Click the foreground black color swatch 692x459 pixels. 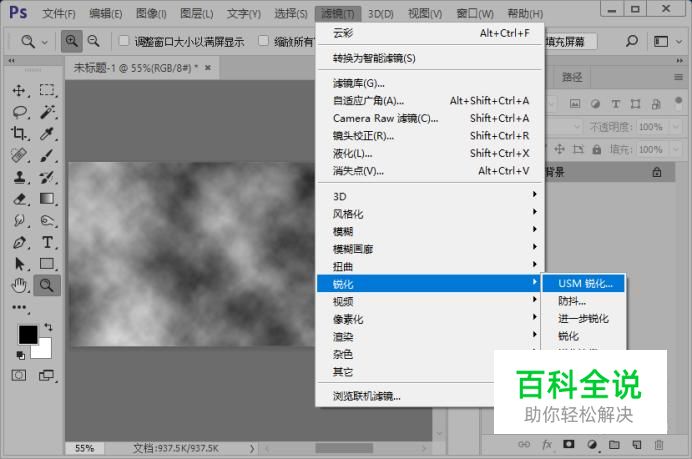pyautogui.click(x=27, y=335)
